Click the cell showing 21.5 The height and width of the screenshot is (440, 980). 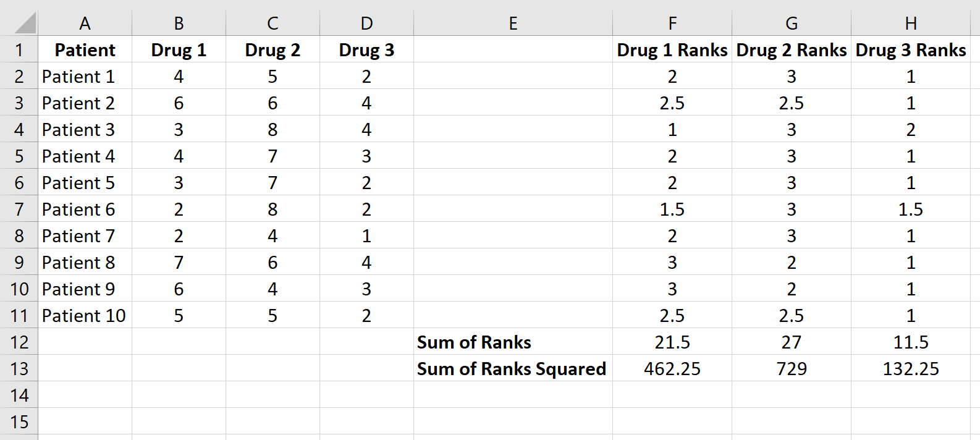pos(672,342)
